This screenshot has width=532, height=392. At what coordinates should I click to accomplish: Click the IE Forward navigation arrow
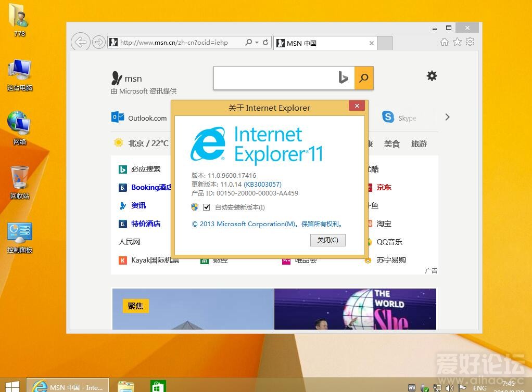(x=99, y=42)
